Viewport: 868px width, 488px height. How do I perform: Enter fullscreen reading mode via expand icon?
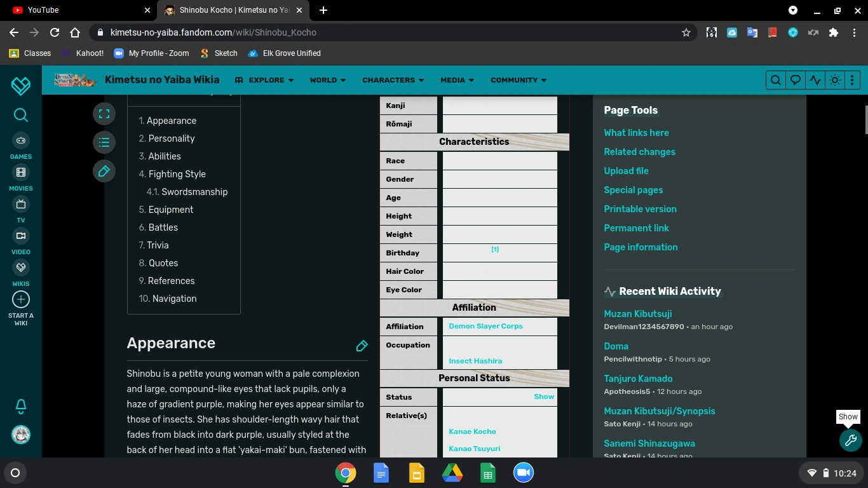point(104,114)
